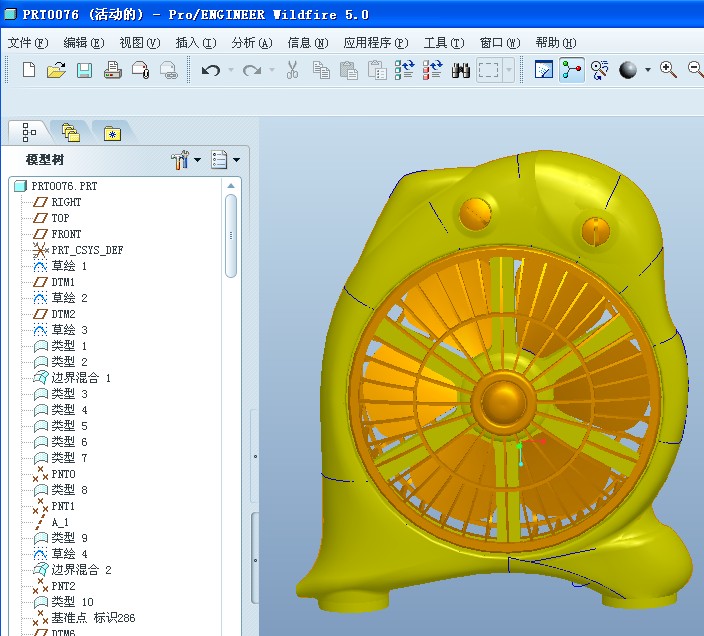Open the 插入(I) menu
Image resolution: width=704 pixels, height=636 pixels.
pos(196,43)
